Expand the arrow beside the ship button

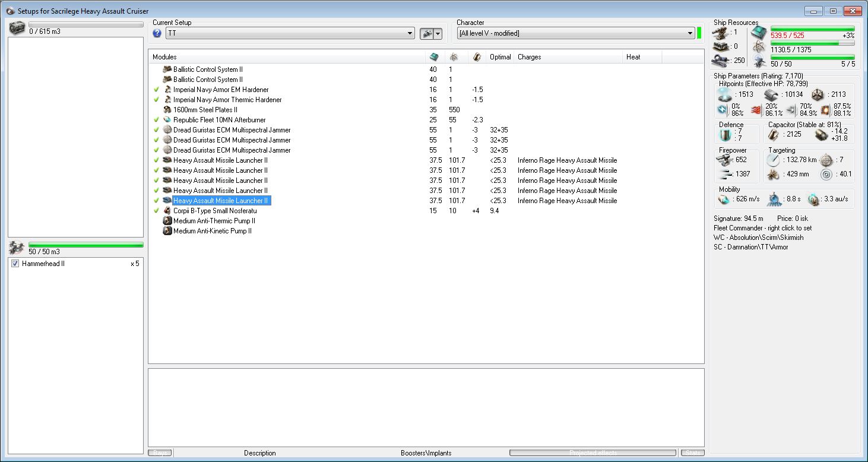click(x=438, y=34)
